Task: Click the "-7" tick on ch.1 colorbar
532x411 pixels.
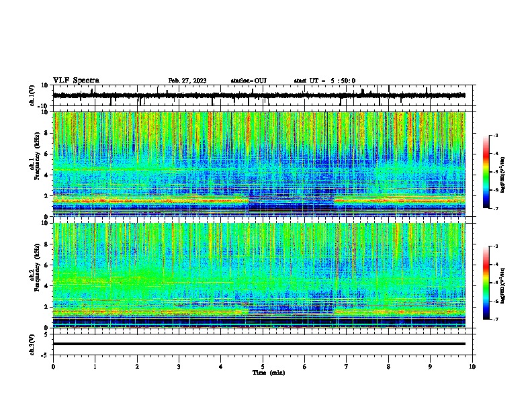Action: click(495, 208)
